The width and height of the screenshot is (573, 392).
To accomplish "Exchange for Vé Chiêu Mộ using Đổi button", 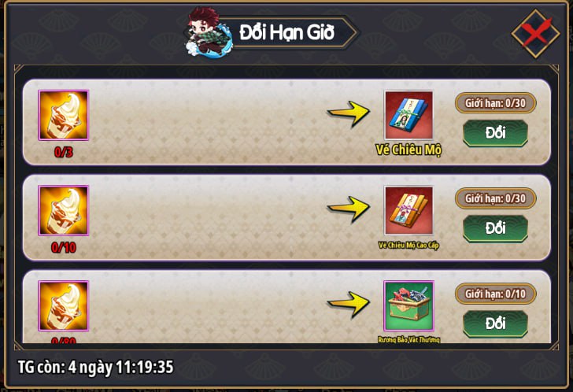I will [x=496, y=133].
